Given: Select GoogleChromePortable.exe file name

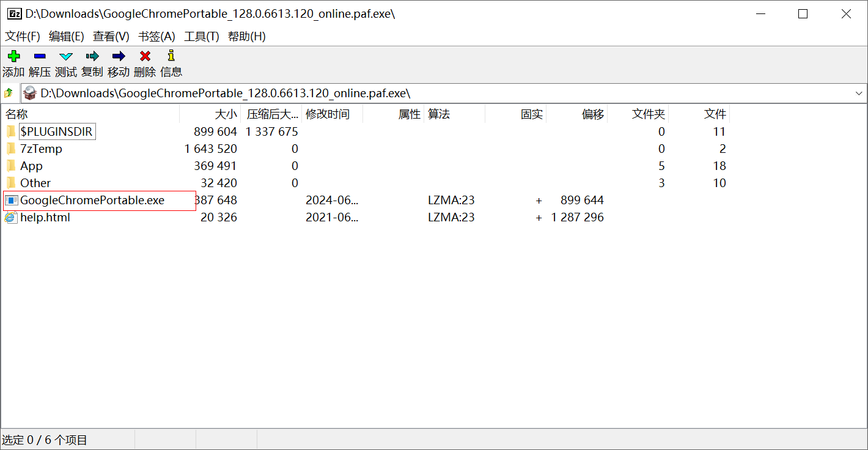Looking at the screenshot, I should point(92,200).
